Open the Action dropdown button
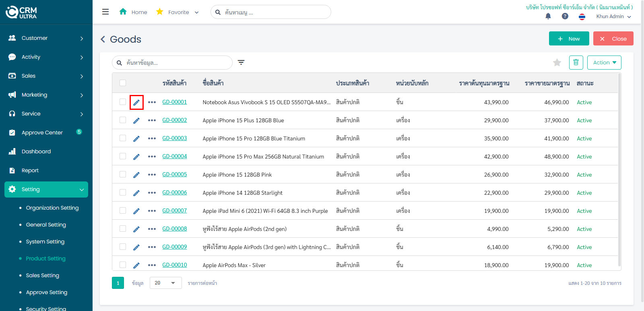This screenshot has width=644, height=311. click(604, 62)
